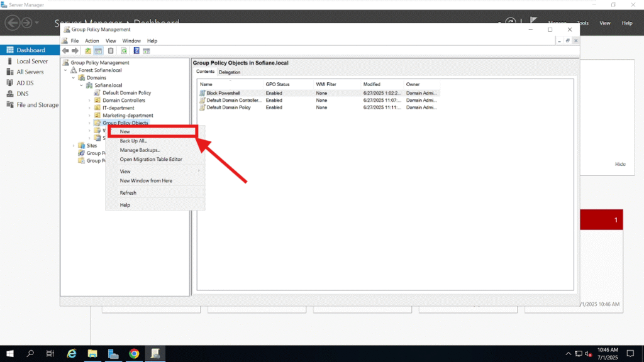Open the File menu
Image resolution: width=644 pixels, height=362 pixels.
pyautogui.click(x=74, y=41)
